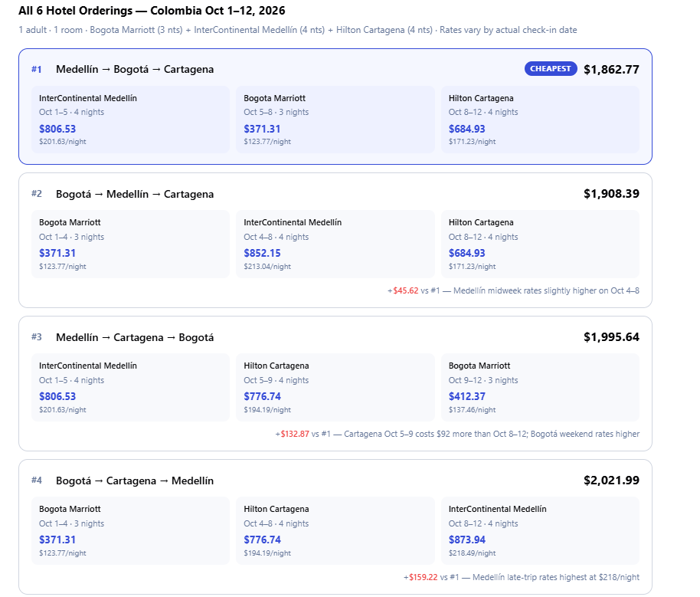Click the CHEAPEST badge on option #1

(551, 69)
